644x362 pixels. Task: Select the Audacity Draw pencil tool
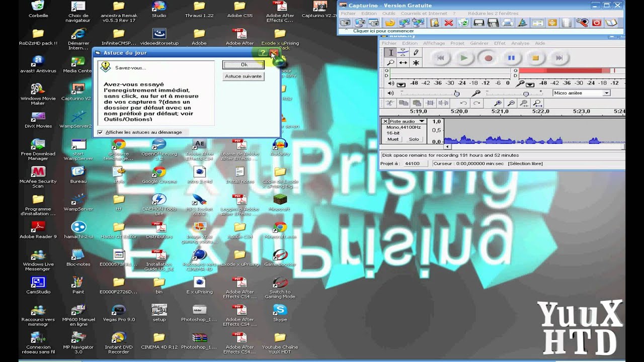click(x=416, y=53)
